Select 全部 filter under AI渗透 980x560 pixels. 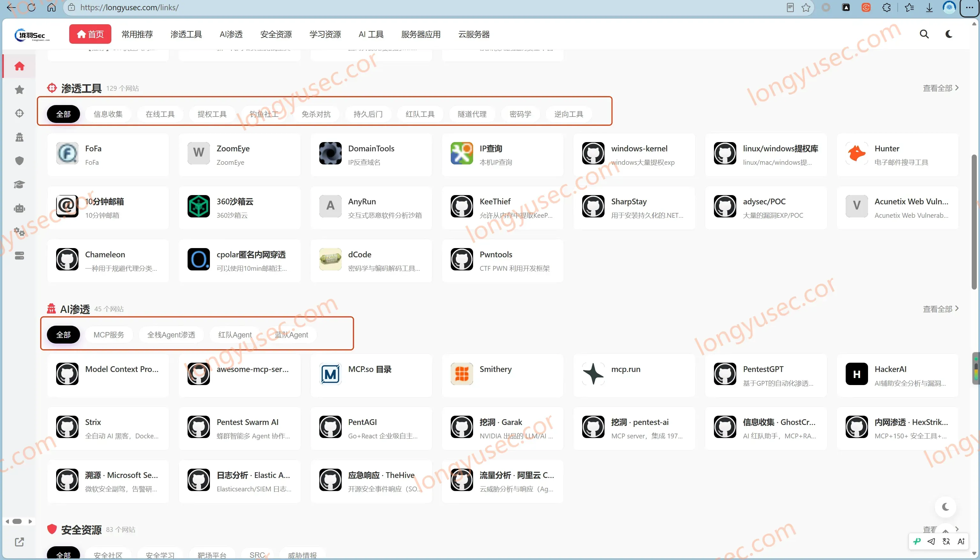(x=63, y=335)
